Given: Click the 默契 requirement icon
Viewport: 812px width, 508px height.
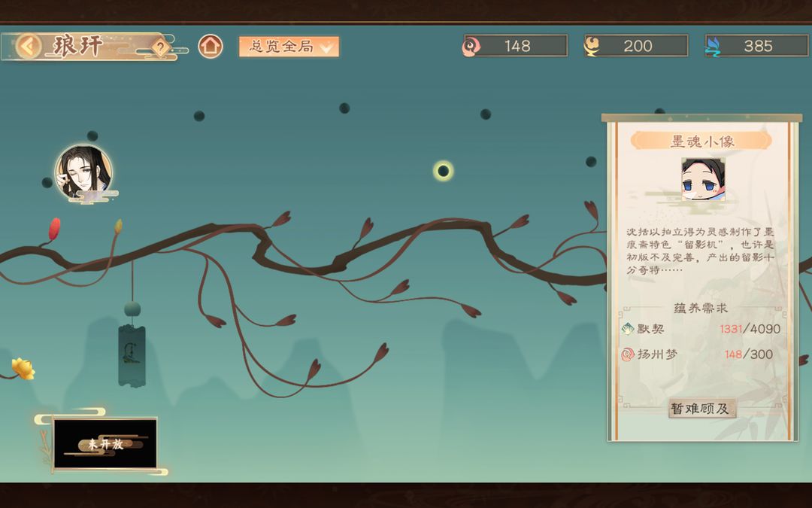Looking at the screenshot, I should 628,329.
